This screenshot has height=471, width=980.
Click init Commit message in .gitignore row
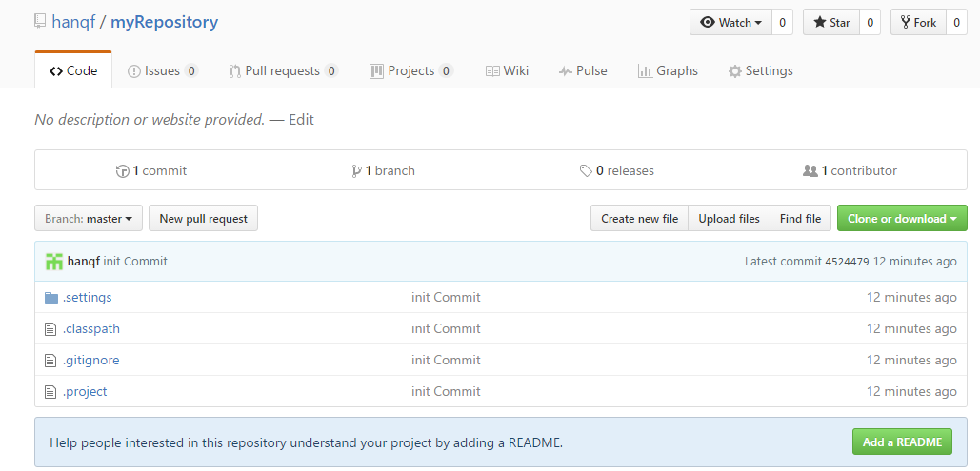[x=447, y=360]
